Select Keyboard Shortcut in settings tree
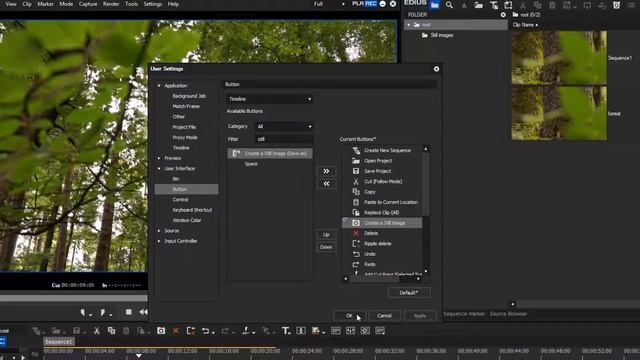This screenshot has height=360, width=640. [192, 210]
